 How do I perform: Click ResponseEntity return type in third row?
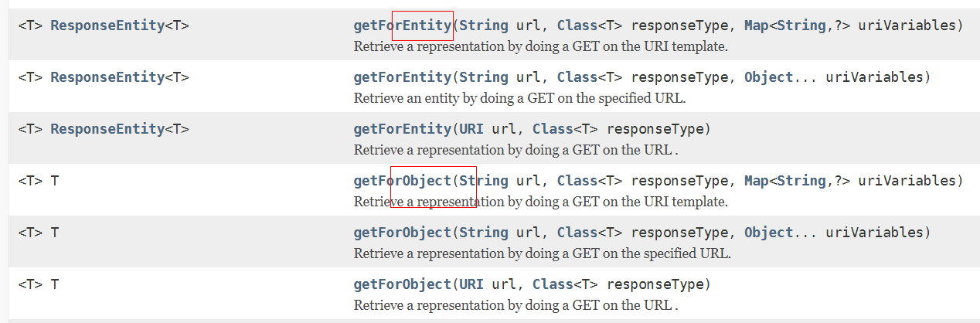107,129
